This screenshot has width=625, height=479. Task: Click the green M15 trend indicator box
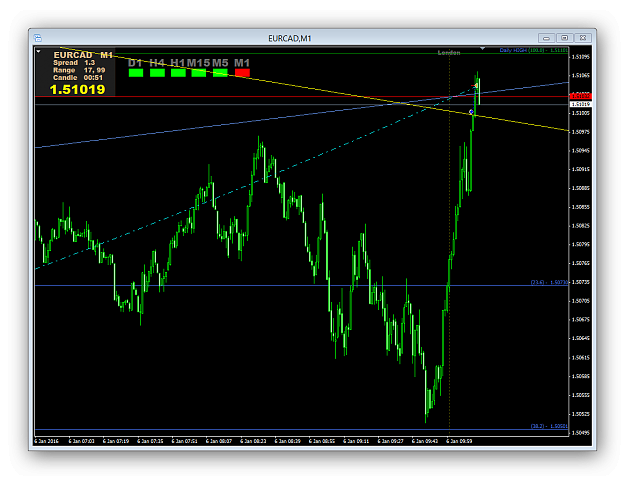click(199, 73)
